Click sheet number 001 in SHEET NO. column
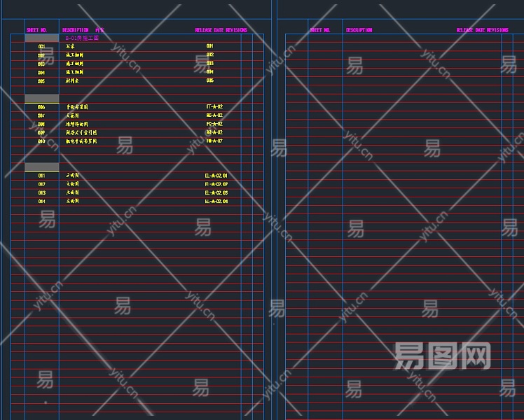The width and height of the screenshot is (524, 420). tap(41, 46)
